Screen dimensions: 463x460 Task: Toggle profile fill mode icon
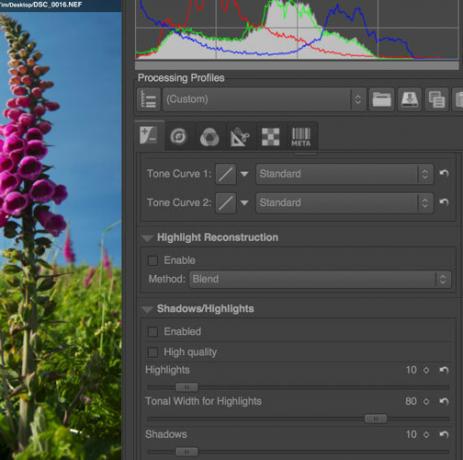point(149,99)
